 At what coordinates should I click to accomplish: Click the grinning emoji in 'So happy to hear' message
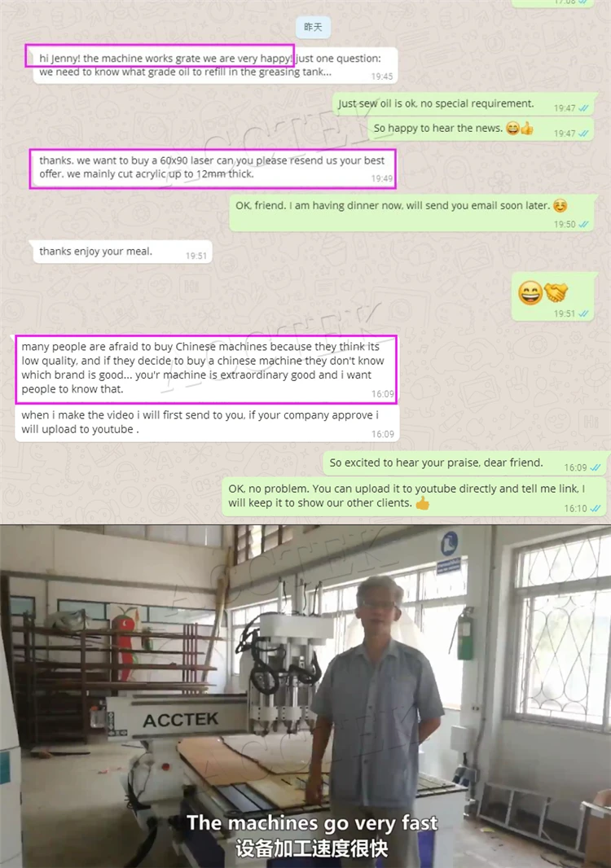(513, 129)
